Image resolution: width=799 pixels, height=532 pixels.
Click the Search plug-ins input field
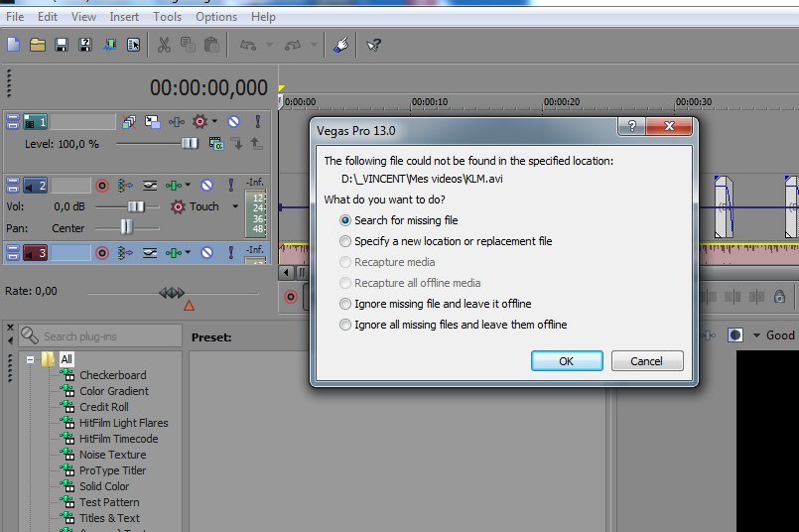(x=100, y=336)
